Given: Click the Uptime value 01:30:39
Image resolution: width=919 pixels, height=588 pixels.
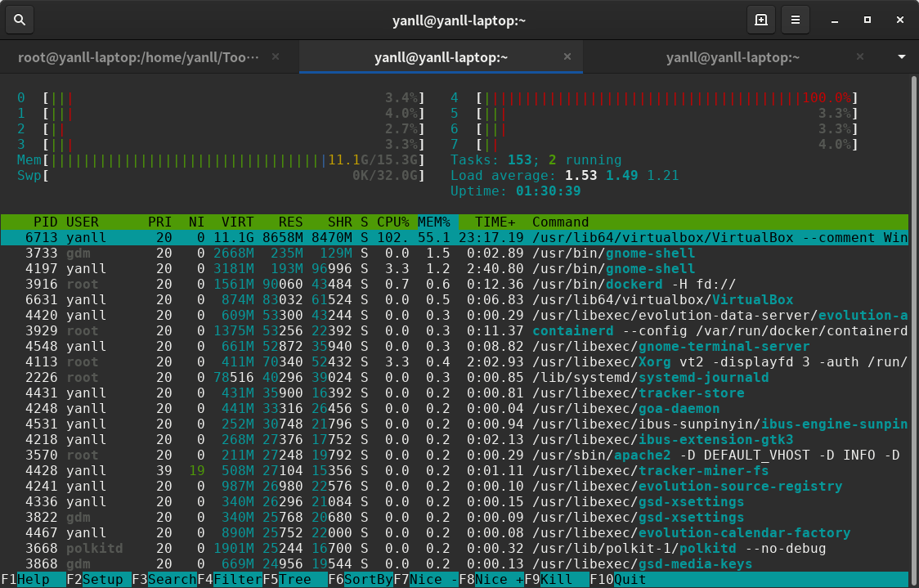Looking at the screenshot, I should pyautogui.click(x=548, y=191).
